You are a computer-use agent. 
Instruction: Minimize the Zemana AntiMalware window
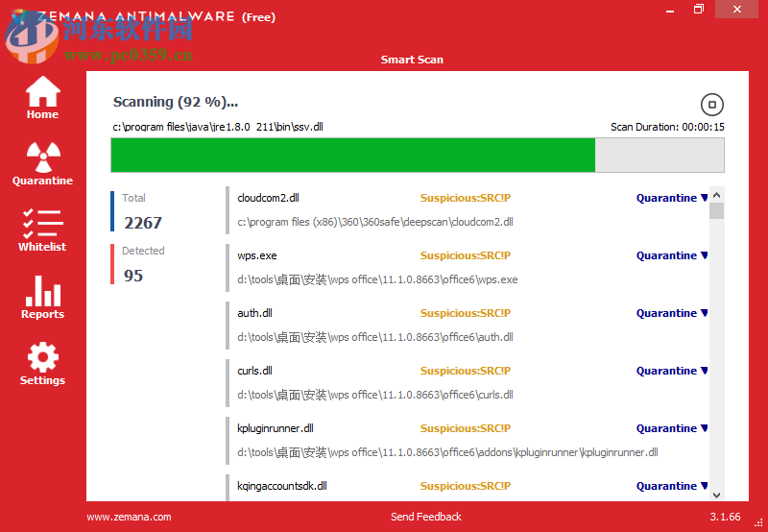point(670,10)
